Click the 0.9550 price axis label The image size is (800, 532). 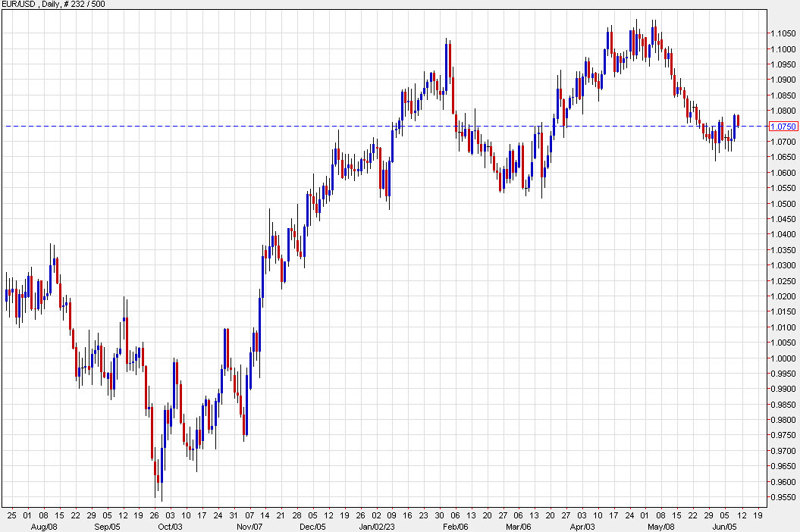[783, 497]
